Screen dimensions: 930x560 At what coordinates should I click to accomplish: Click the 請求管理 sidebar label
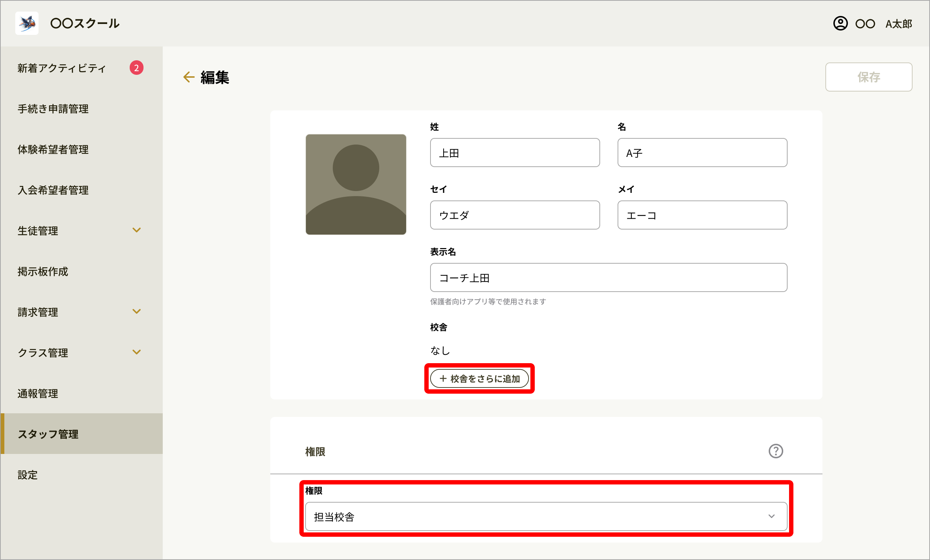(x=38, y=312)
